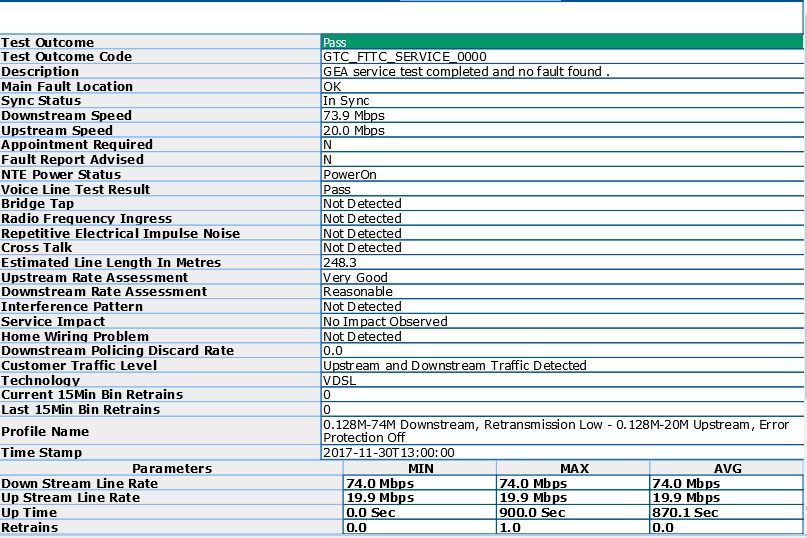Click the Description row label
Screen dimensions: 807x538
coord(40,72)
